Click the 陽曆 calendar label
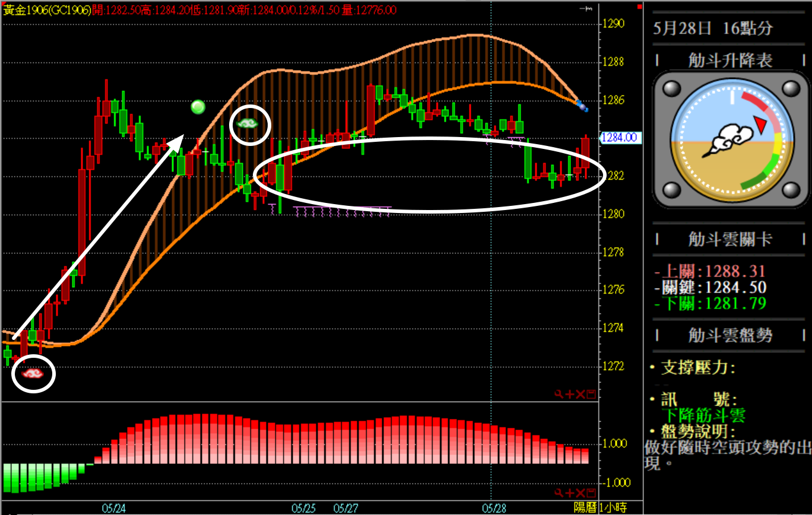 tap(585, 508)
